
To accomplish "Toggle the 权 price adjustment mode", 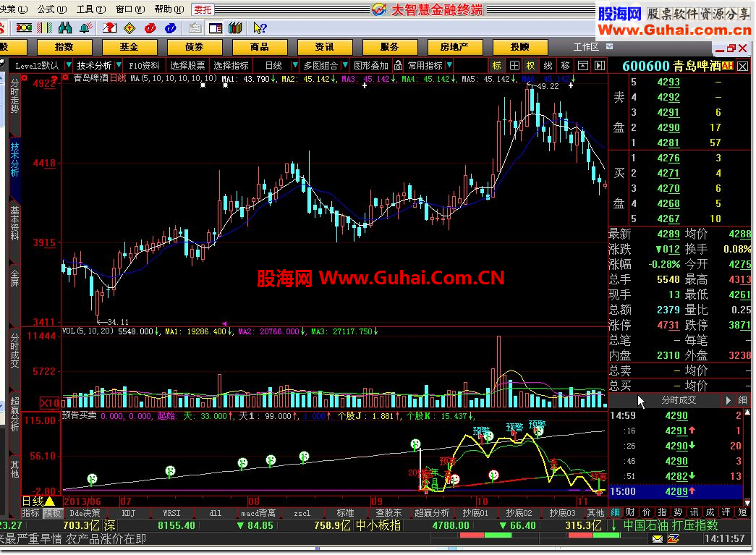I will tap(530, 65).
